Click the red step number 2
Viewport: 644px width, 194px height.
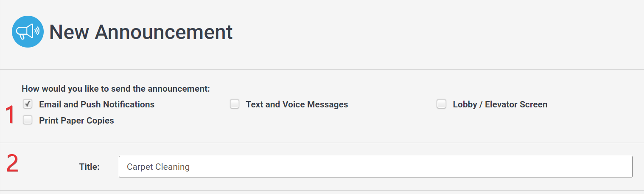pyautogui.click(x=12, y=164)
